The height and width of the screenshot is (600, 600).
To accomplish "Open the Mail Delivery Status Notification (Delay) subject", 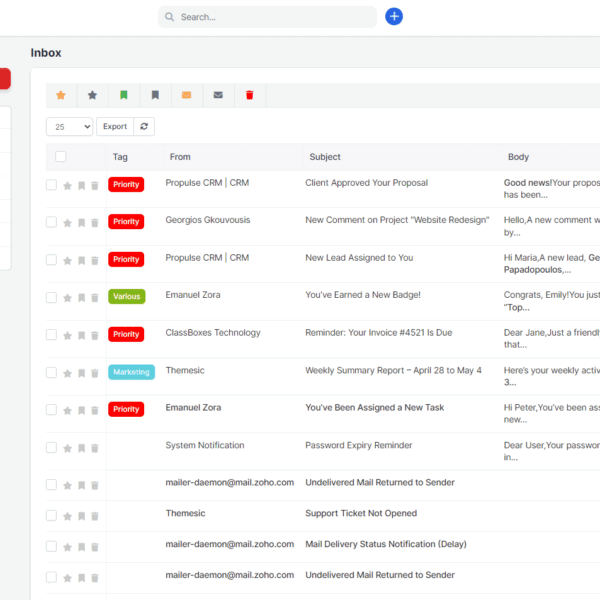I will pos(386,544).
